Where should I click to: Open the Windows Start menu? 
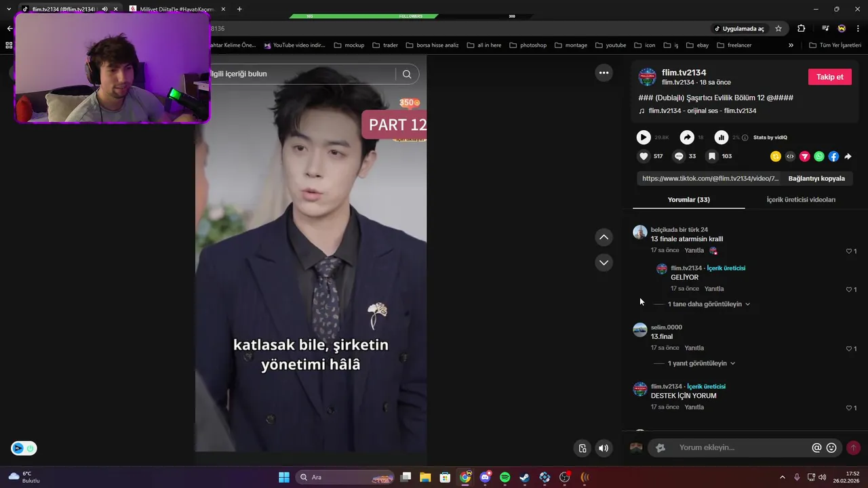point(284,477)
